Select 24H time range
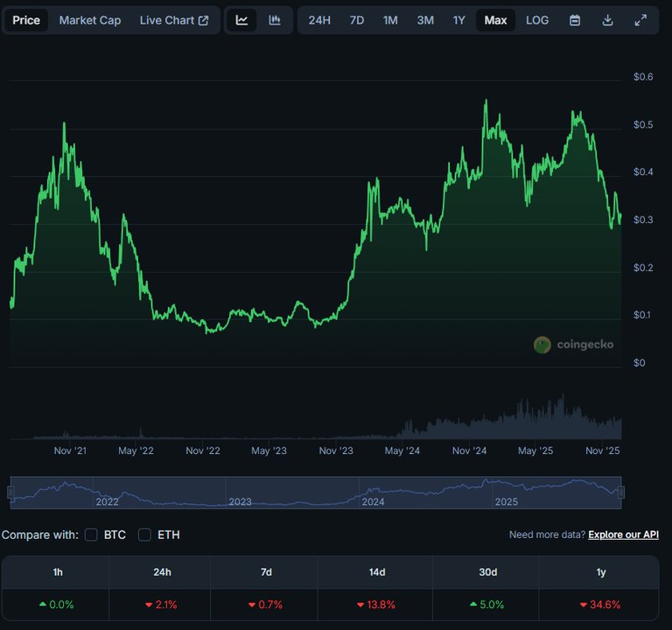The width and height of the screenshot is (672, 630). (319, 20)
